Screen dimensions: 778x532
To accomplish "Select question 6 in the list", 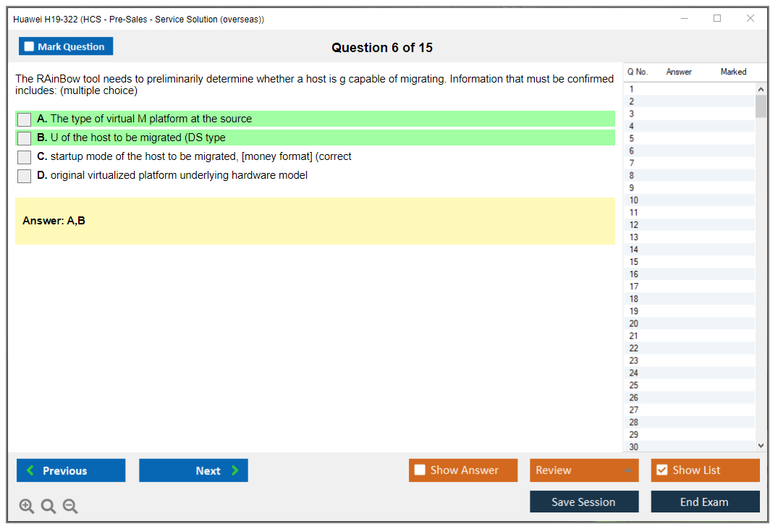I will [x=632, y=151].
